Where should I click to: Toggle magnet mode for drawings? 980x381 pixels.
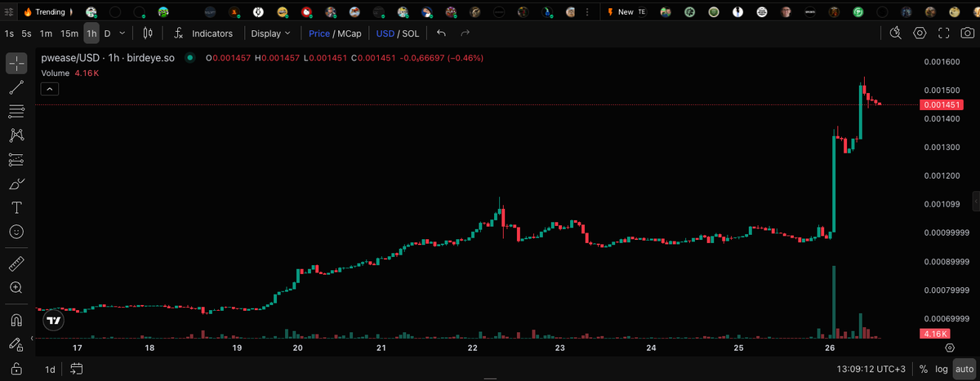click(16, 320)
